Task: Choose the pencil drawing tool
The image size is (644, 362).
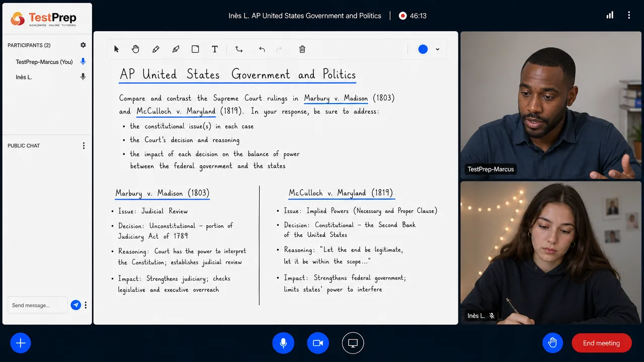Action: click(x=156, y=49)
